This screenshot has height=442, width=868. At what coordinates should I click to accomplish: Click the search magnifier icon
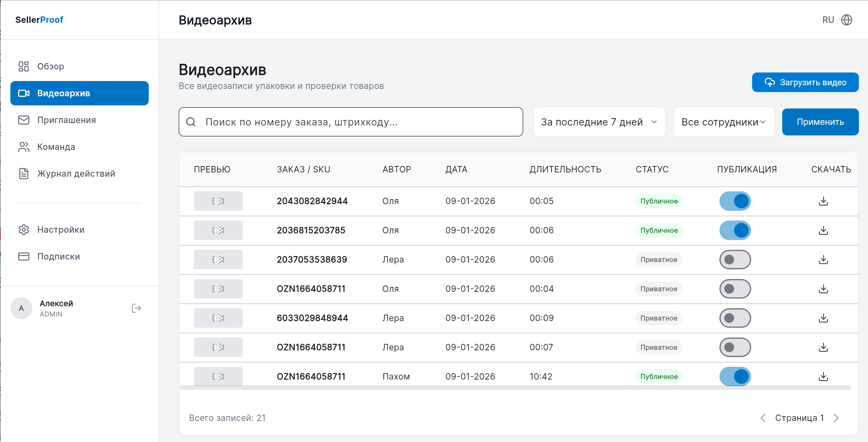(191, 122)
